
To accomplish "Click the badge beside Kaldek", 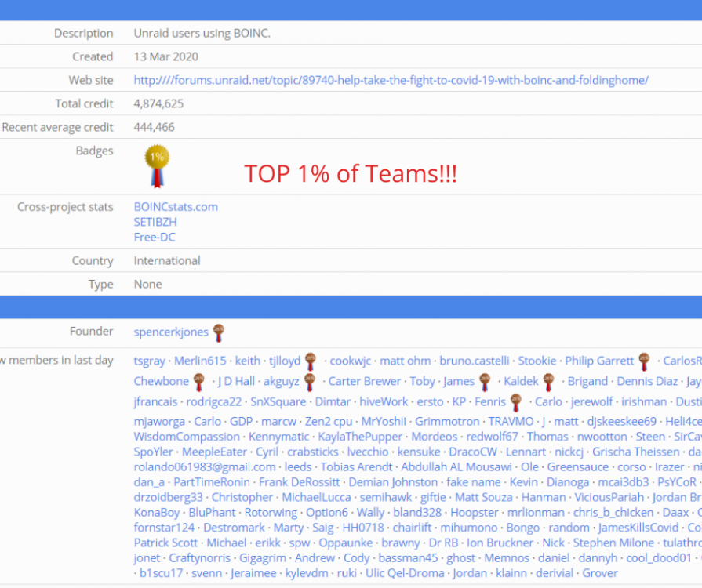I will [x=548, y=382].
